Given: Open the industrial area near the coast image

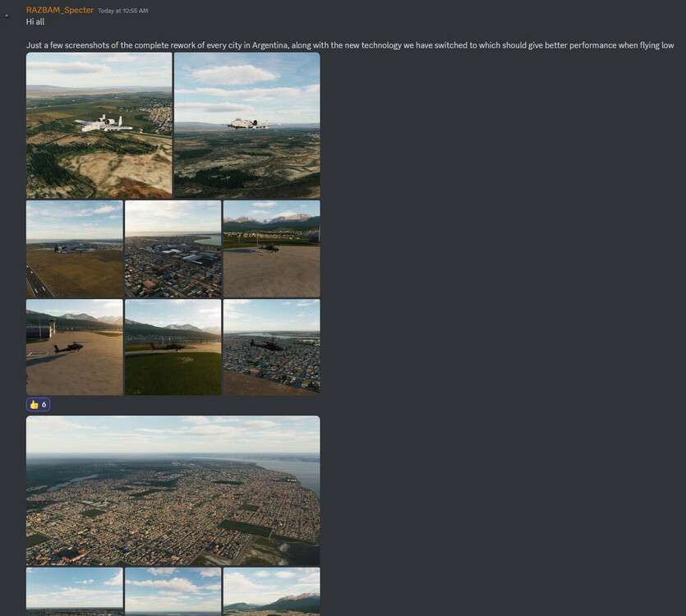Looking at the screenshot, I should click(x=173, y=249).
